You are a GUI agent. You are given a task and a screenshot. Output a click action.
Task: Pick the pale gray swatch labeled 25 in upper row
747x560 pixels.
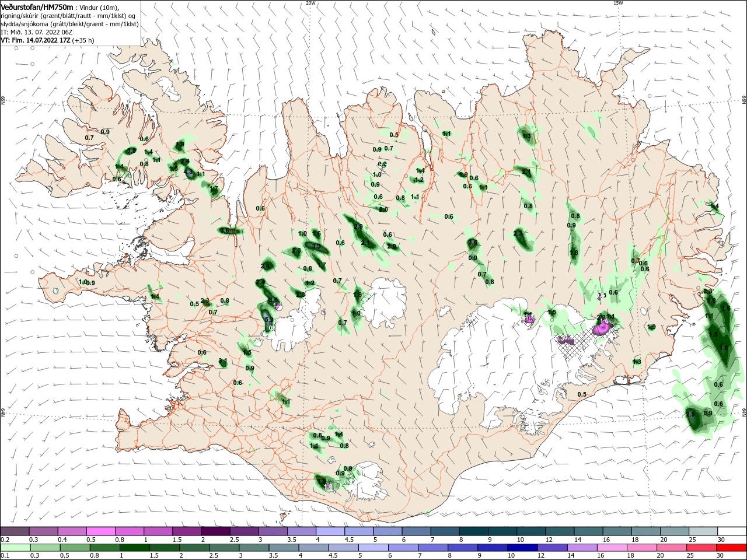pyautogui.click(x=703, y=531)
